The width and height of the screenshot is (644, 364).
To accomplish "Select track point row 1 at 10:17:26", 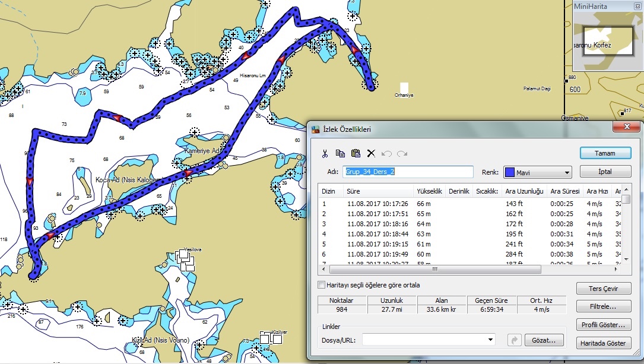I will point(470,204).
